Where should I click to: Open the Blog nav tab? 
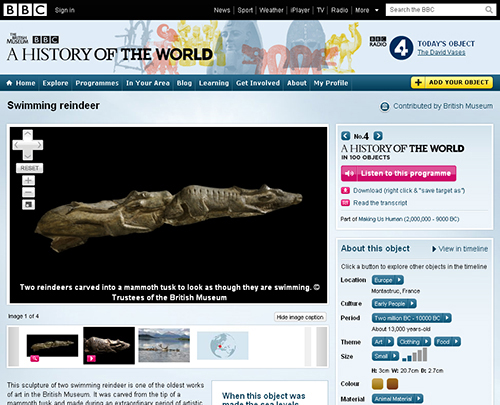[x=184, y=83]
